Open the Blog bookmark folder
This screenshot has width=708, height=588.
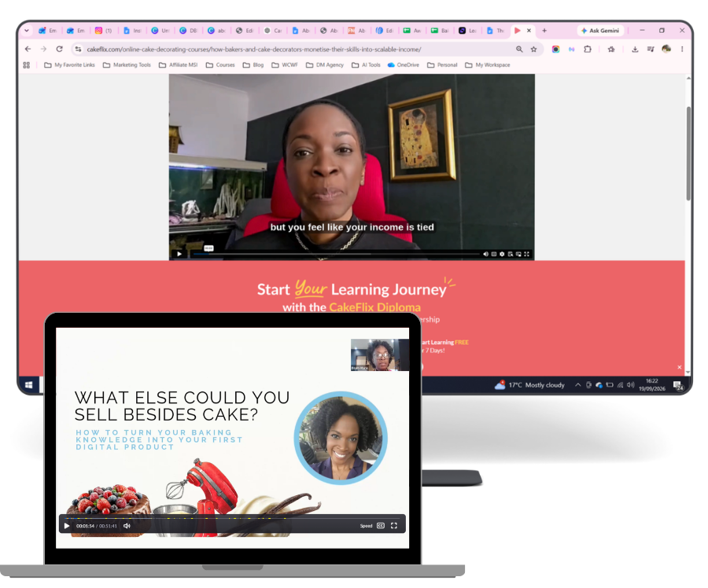(253, 65)
